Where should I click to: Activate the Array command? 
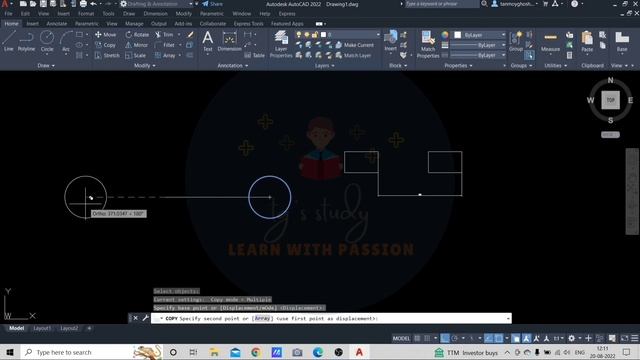[165, 55]
